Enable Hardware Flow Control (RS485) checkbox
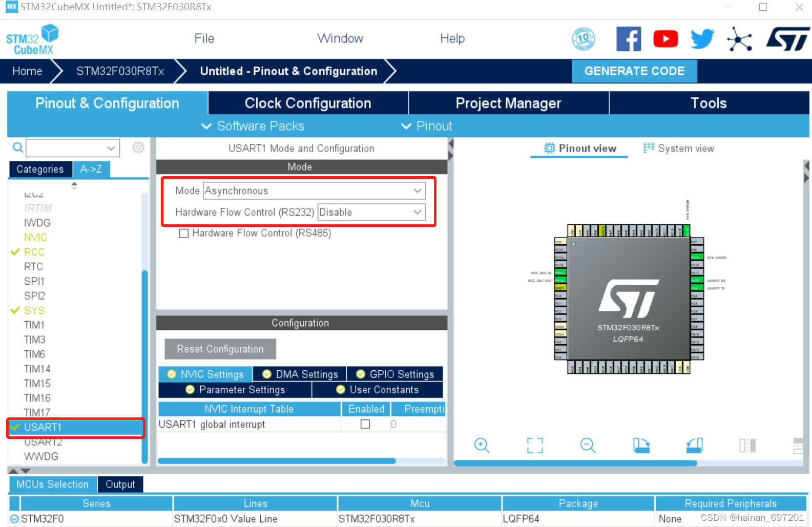Viewport: 812px width, 527px height. click(x=184, y=234)
